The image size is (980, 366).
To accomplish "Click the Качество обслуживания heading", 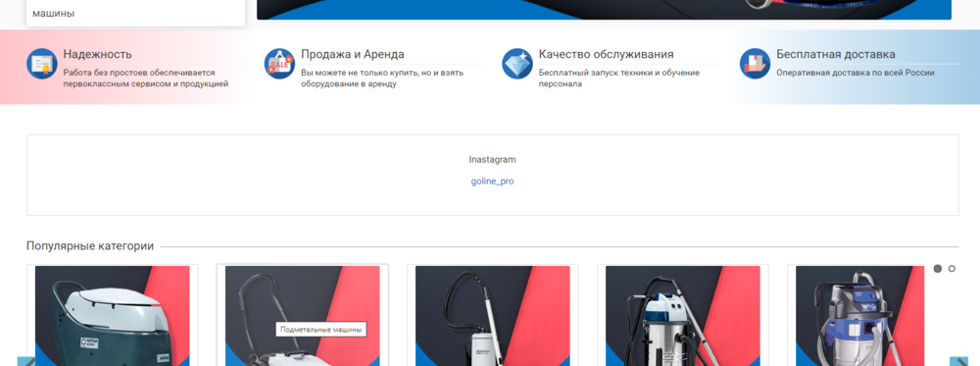I will (x=607, y=54).
